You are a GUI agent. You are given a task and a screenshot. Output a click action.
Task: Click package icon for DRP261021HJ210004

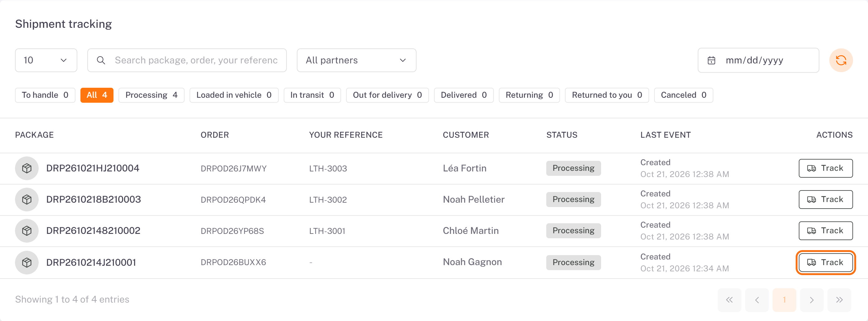pos(27,168)
